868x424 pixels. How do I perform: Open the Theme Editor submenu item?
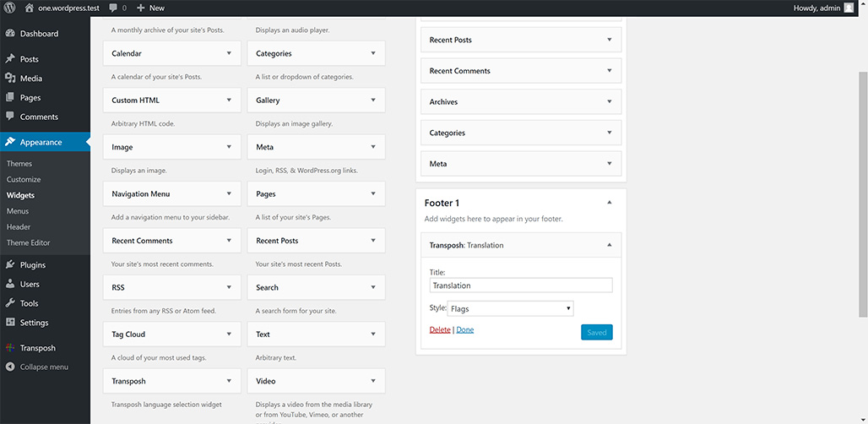tap(28, 242)
